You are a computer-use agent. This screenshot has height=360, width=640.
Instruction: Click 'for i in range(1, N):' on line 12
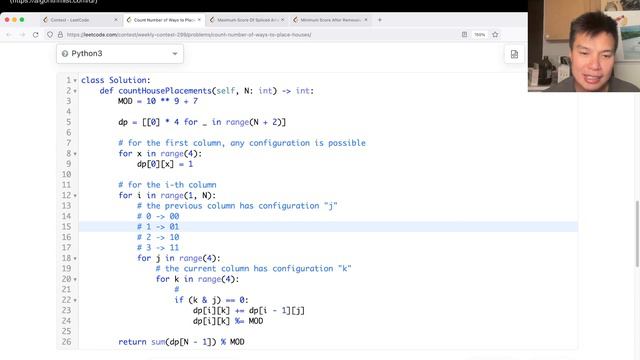(x=167, y=195)
